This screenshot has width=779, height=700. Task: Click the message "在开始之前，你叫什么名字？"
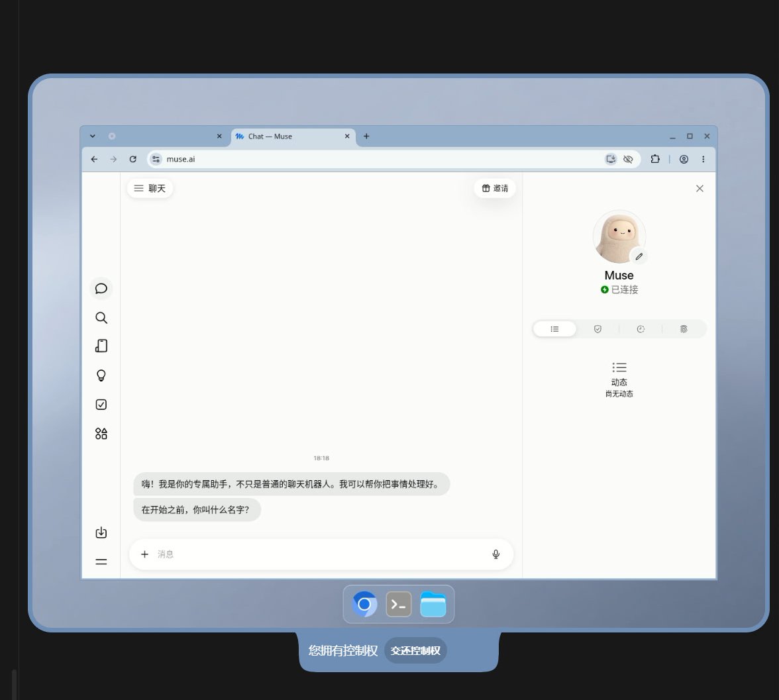pyautogui.click(x=197, y=510)
